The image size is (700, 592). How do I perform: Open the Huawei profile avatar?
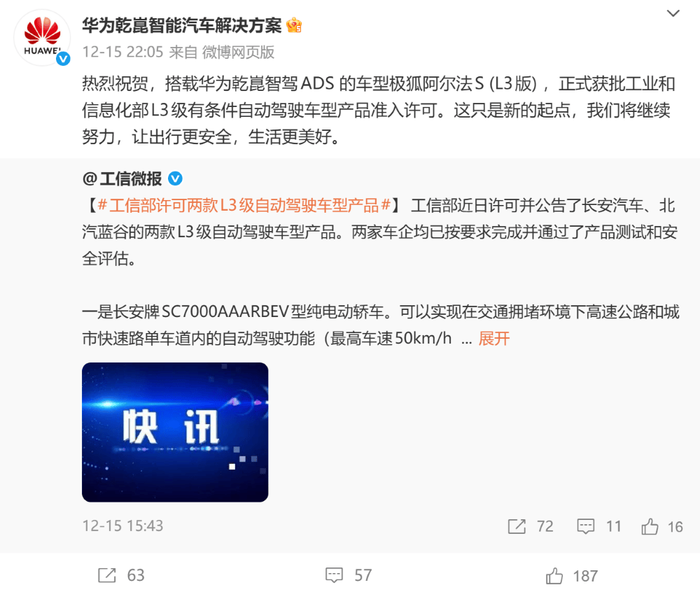pyautogui.click(x=42, y=38)
